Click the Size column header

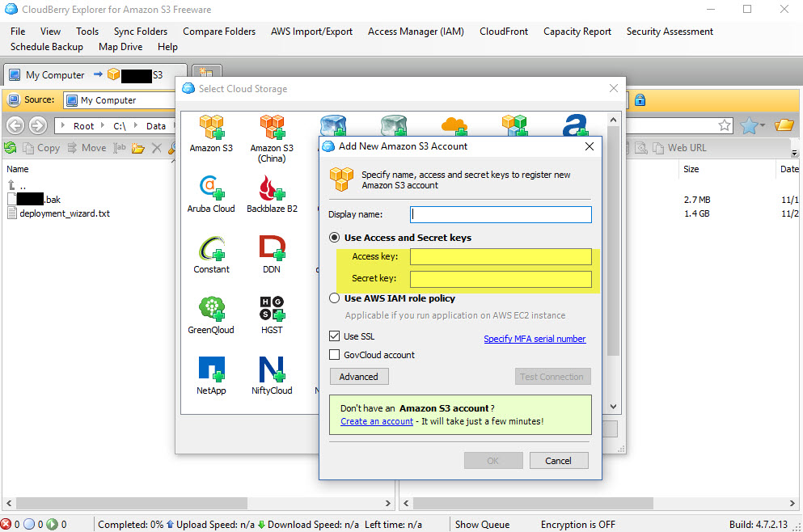tap(691, 169)
